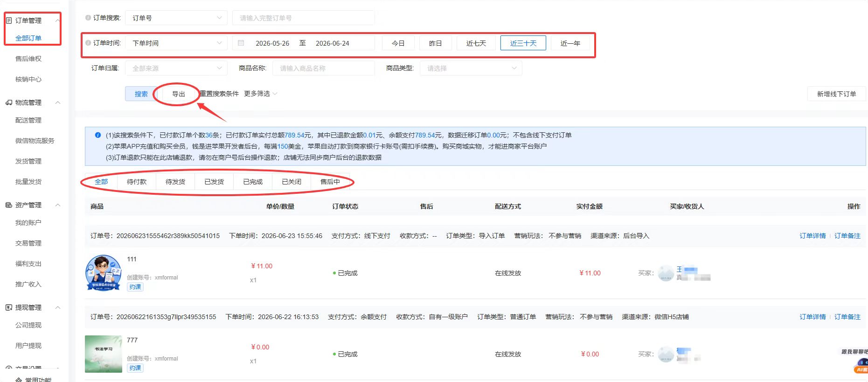Choose the 昨日 quick date button

point(435,43)
